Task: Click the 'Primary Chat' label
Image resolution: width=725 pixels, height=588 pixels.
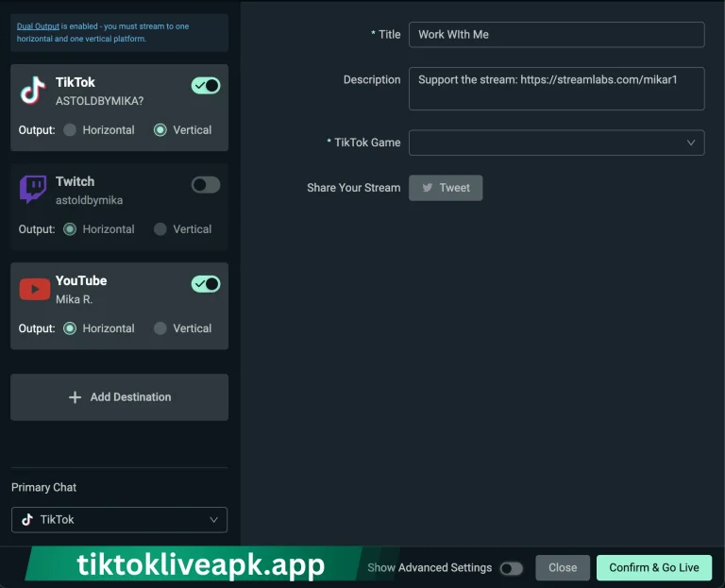Action: click(44, 487)
